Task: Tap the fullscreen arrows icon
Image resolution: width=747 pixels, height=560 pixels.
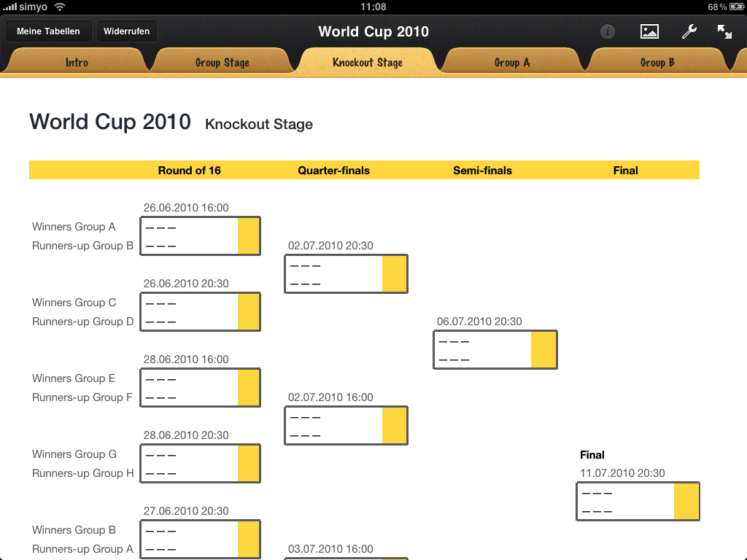Action: click(724, 31)
